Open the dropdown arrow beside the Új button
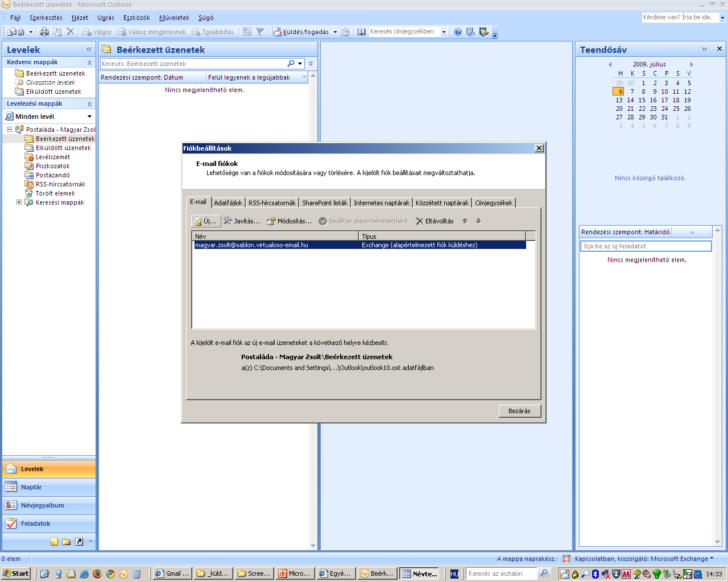Image resolution: width=728 pixels, height=582 pixels. click(x=31, y=32)
